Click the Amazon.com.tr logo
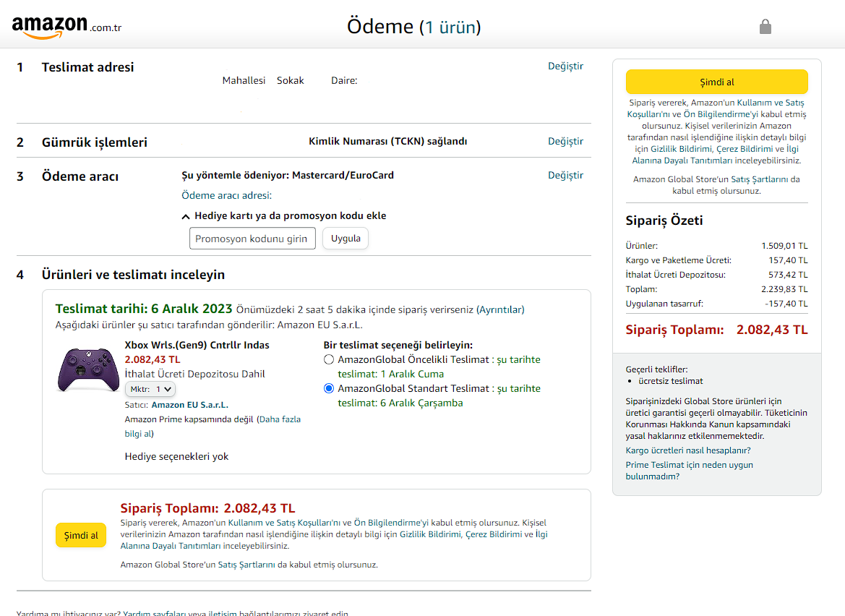845x616 pixels. click(67, 27)
